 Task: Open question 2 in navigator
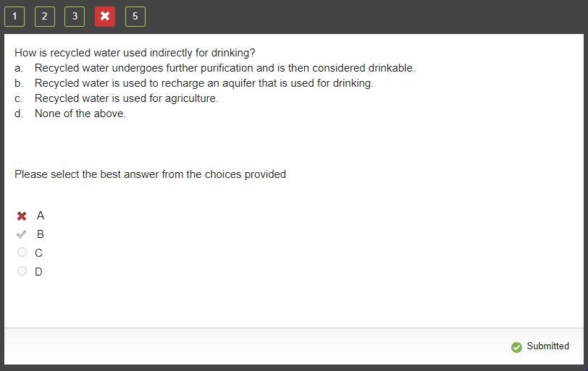tap(45, 17)
